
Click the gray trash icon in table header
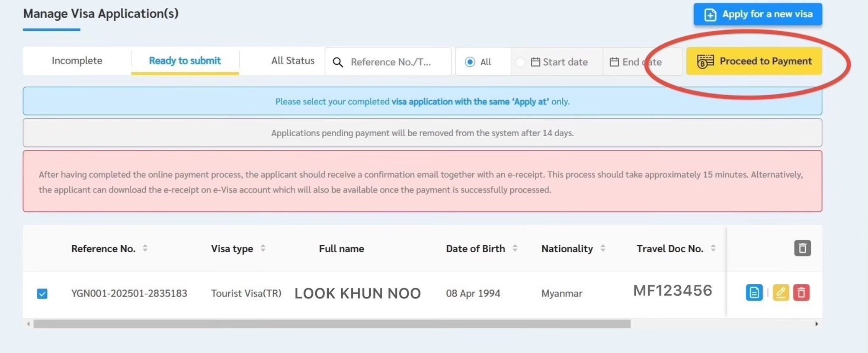coord(802,248)
